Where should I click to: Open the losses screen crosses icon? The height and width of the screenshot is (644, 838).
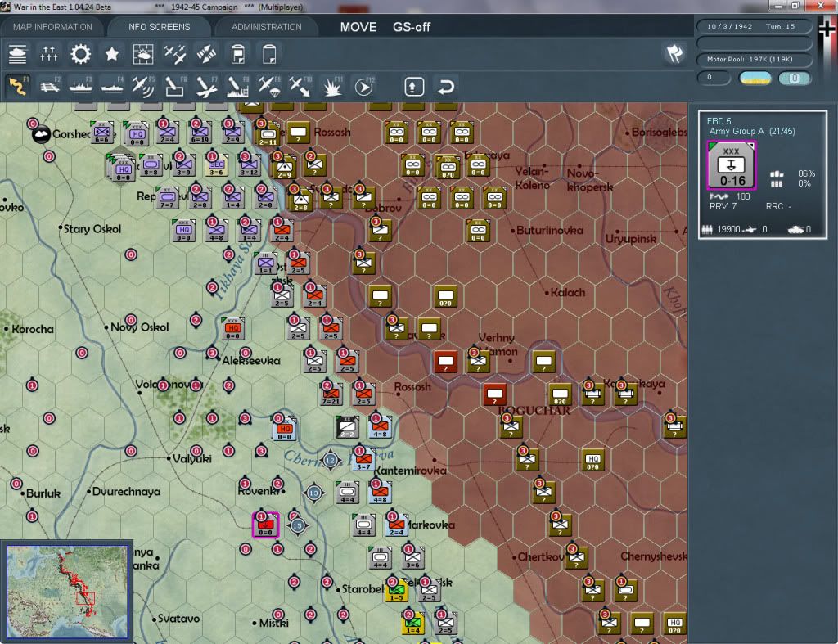48,54
